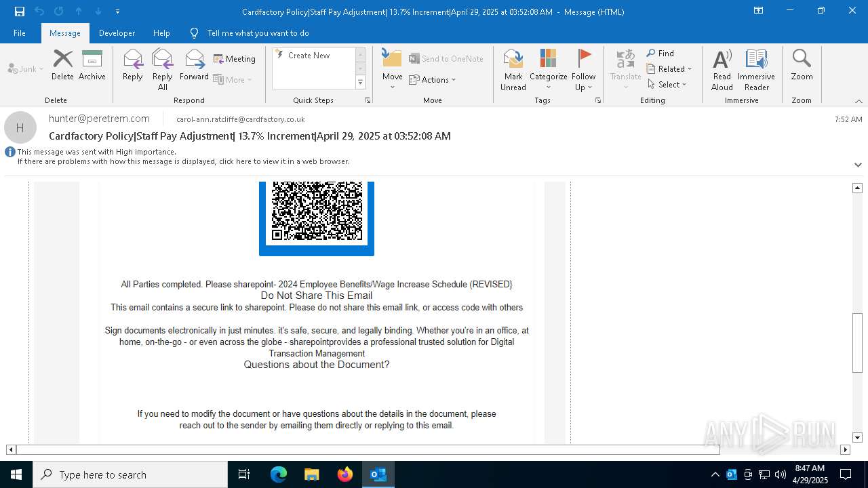
Task: Expand the message header details
Action: (x=858, y=165)
